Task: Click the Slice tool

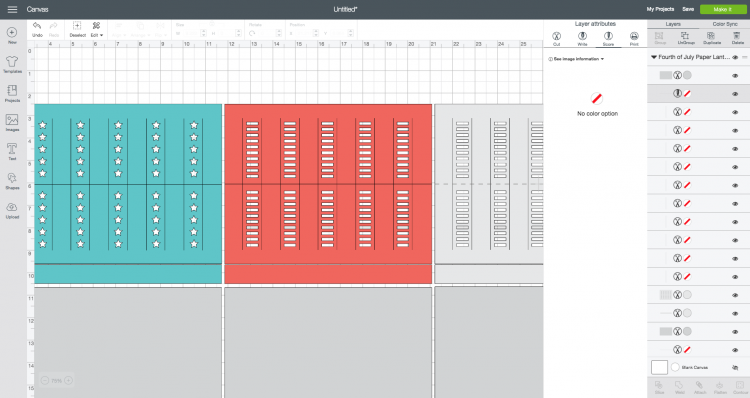Action: point(659,387)
